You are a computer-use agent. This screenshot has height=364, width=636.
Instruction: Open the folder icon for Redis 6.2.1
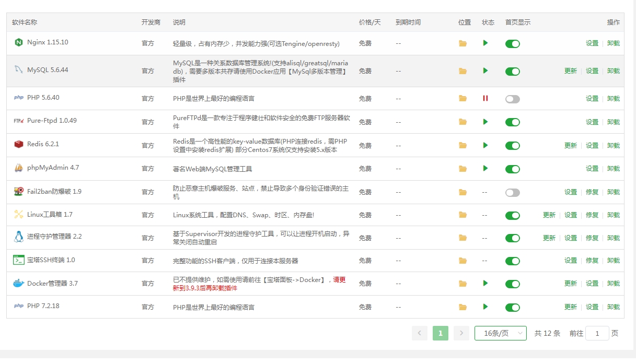pyautogui.click(x=462, y=145)
